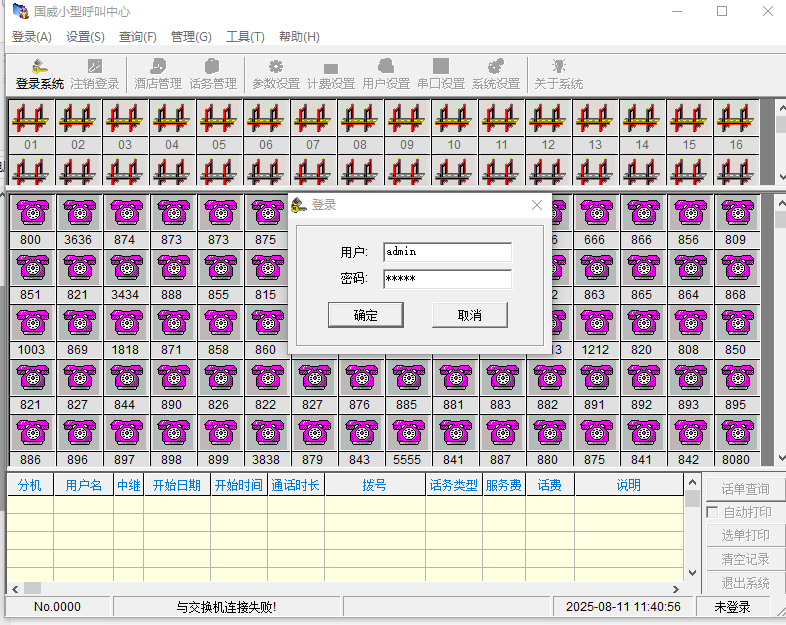Open 话务管理 toolbar icon

[213, 74]
